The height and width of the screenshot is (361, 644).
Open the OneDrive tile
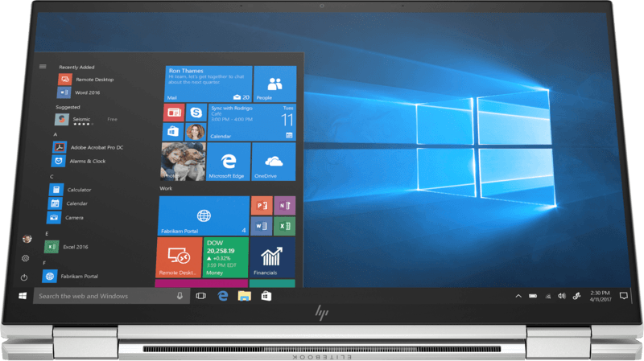point(274,162)
